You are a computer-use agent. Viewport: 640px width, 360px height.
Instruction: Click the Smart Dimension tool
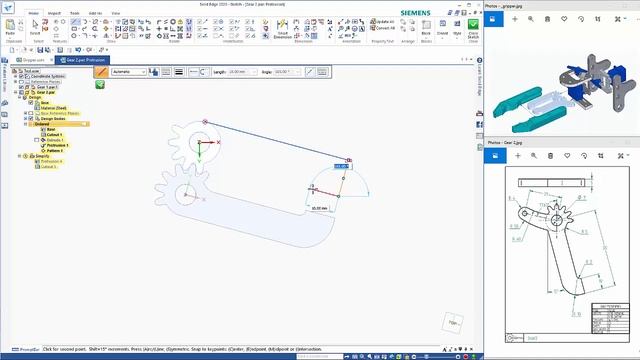(x=282, y=29)
